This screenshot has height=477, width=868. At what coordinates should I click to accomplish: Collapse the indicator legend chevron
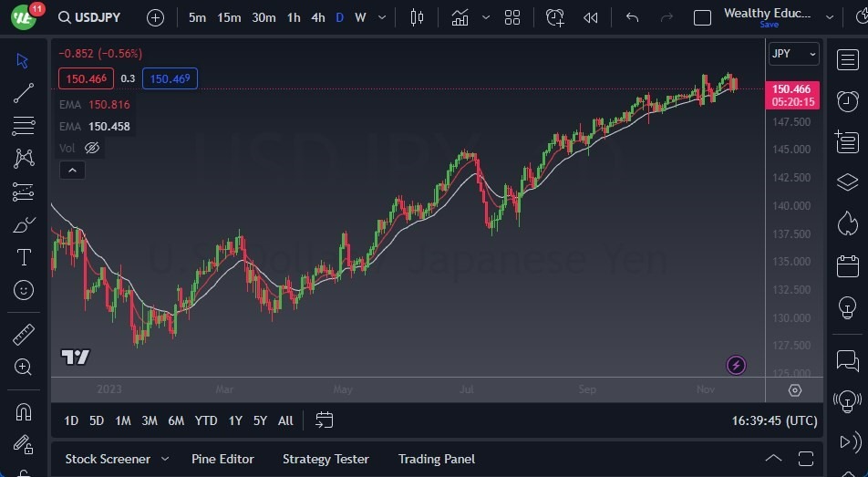pos(73,170)
